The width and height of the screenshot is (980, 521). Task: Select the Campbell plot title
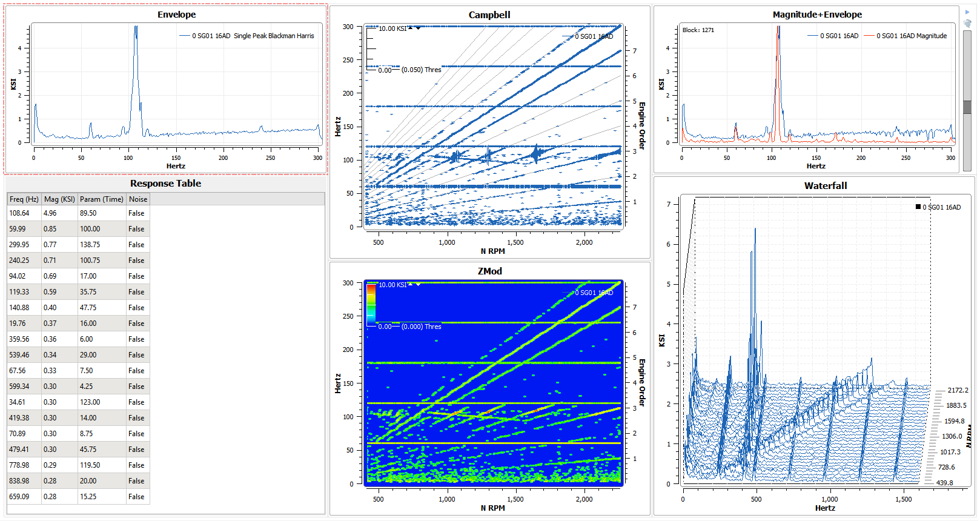point(489,15)
